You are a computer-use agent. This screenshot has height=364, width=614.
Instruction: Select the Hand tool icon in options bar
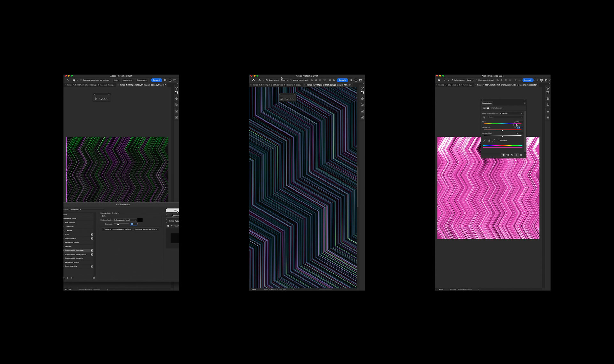coord(74,80)
